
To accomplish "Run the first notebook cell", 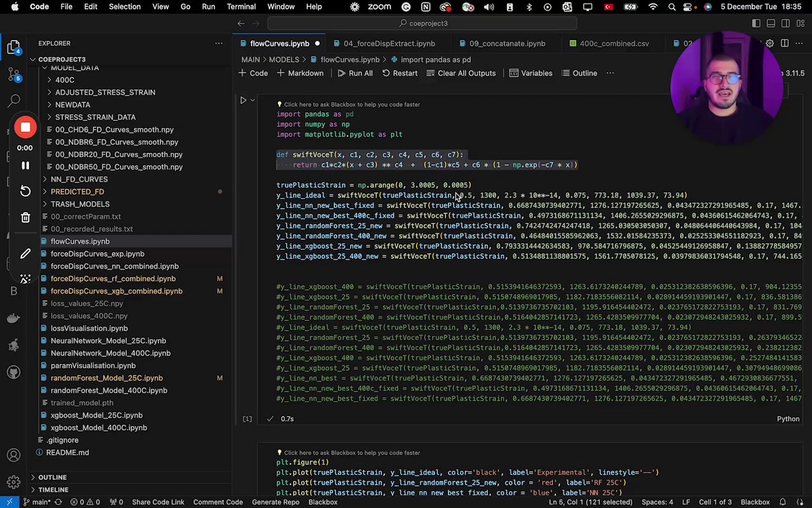I will (x=243, y=100).
